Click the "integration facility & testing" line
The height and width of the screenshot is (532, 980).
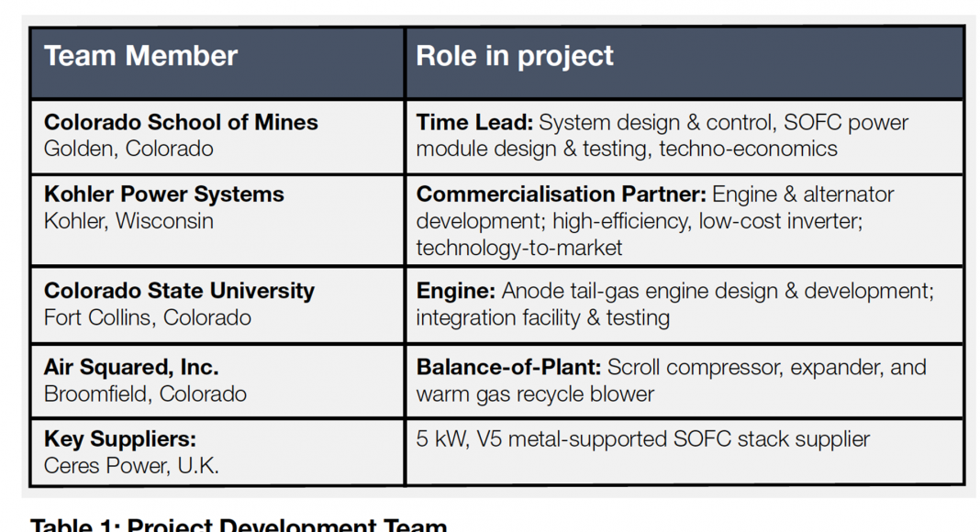(542, 317)
